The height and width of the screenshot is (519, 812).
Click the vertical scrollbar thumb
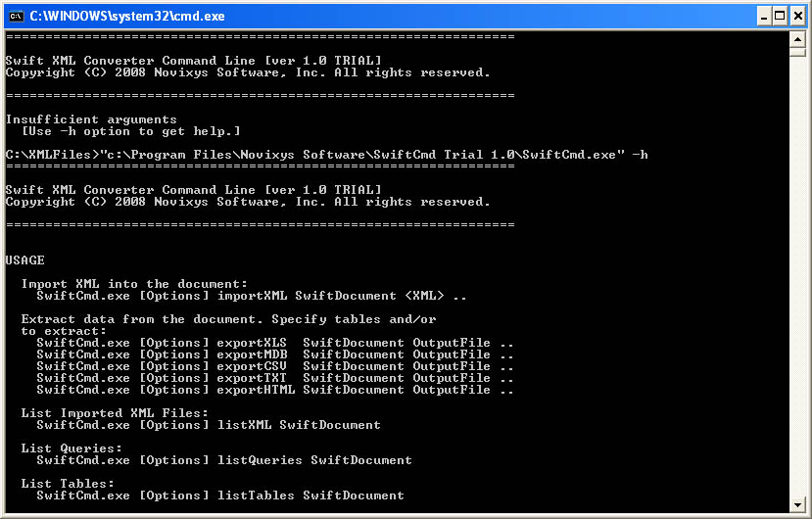pyautogui.click(x=797, y=52)
